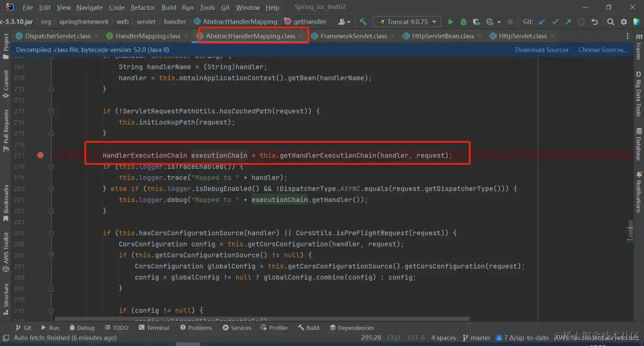Open the Tools menu

point(207,8)
